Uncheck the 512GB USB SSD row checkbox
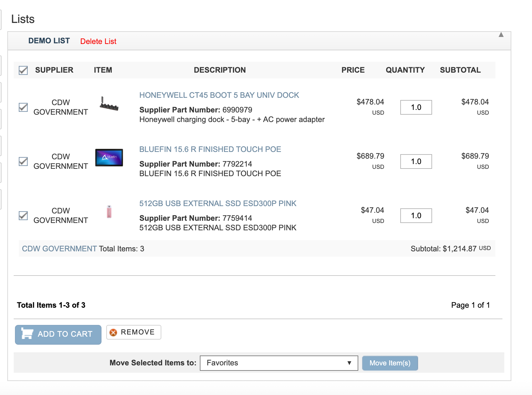 [23, 216]
